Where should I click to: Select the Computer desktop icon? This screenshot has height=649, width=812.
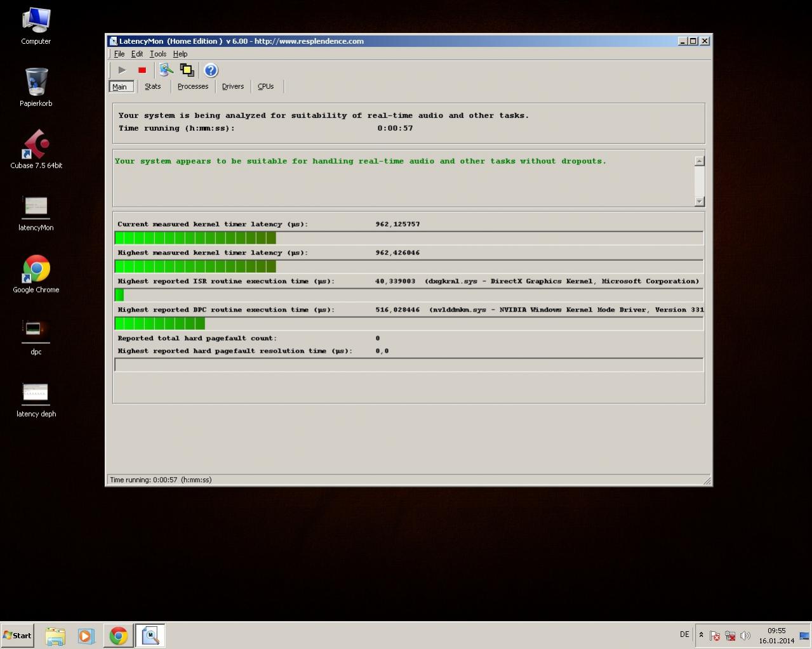pyautogui.click(x=36, y=26)
